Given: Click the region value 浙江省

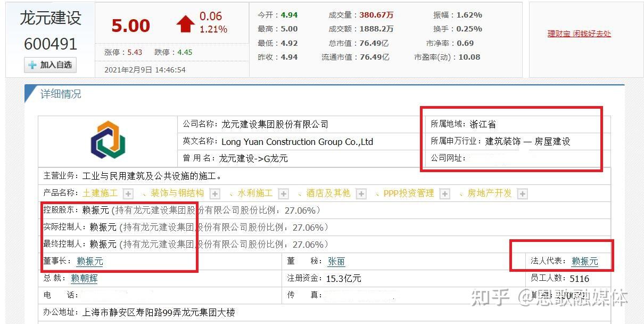Looking at the screenshot, I should pos(483,124).
